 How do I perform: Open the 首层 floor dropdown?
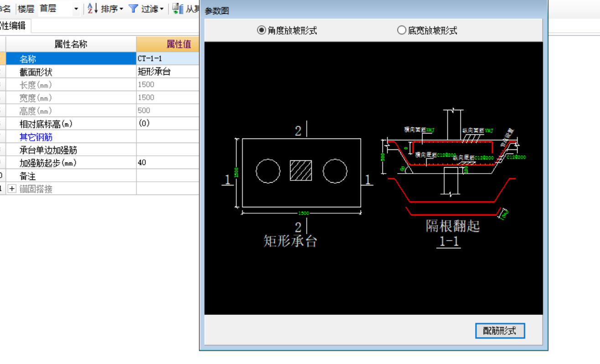76,9
